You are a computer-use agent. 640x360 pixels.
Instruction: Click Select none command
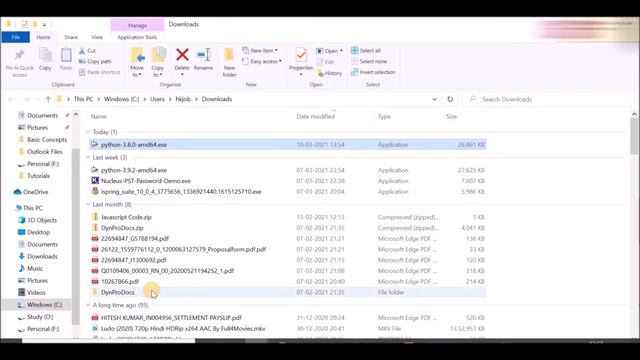click(369, 61)
